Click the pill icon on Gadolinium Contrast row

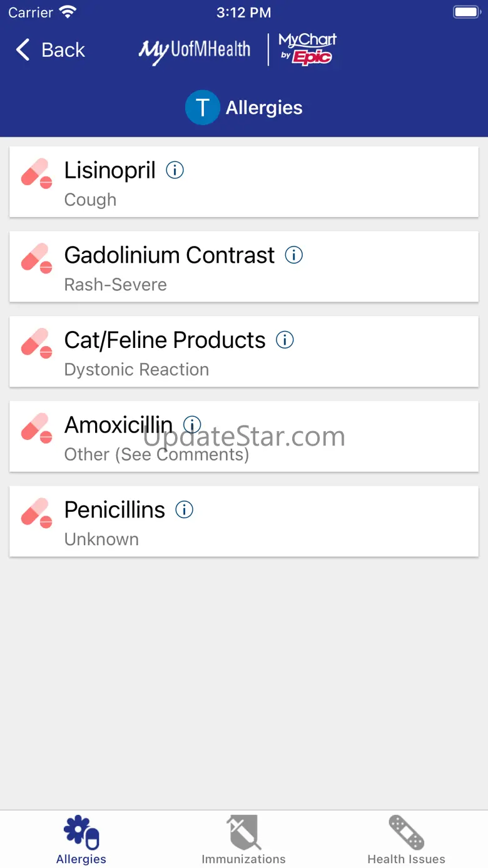click(37, 258)
